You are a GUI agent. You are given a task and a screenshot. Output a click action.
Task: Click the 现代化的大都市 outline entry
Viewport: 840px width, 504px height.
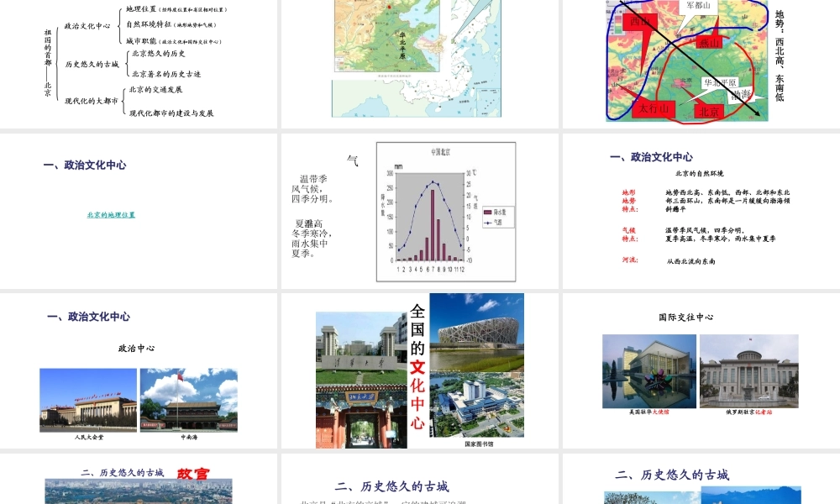click(92, 101)
